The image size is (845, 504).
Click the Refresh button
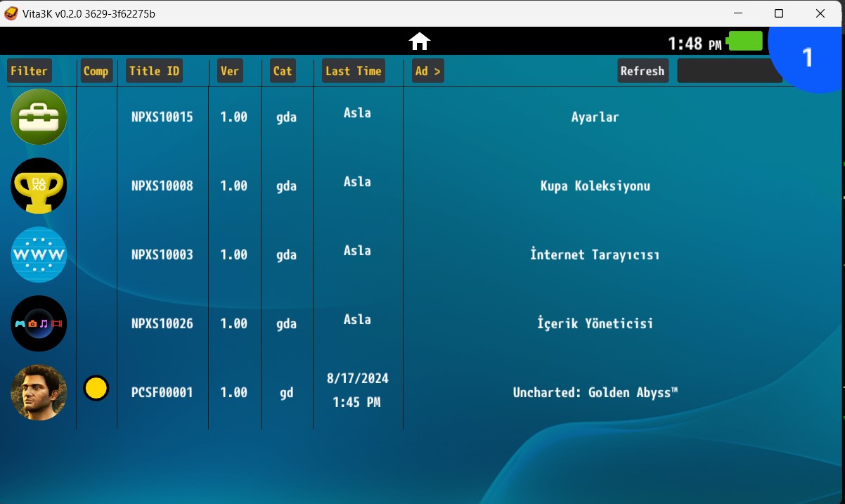643,71
